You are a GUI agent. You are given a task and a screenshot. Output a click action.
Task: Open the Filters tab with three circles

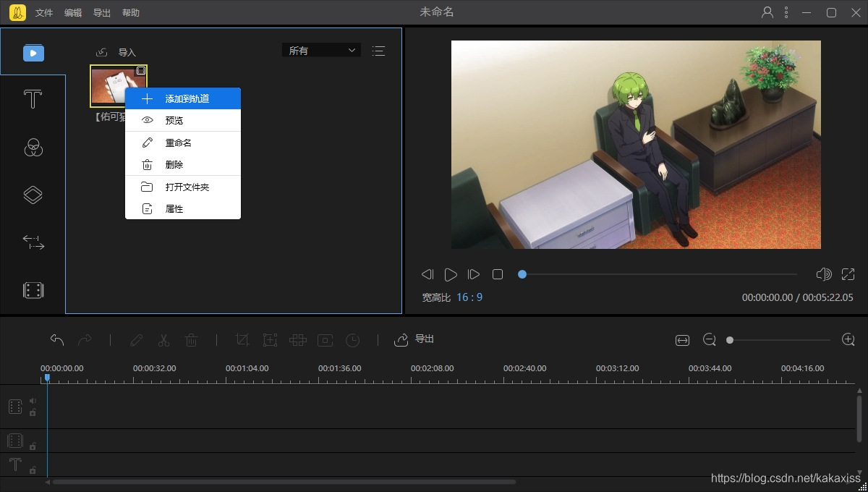coord(33,148)
